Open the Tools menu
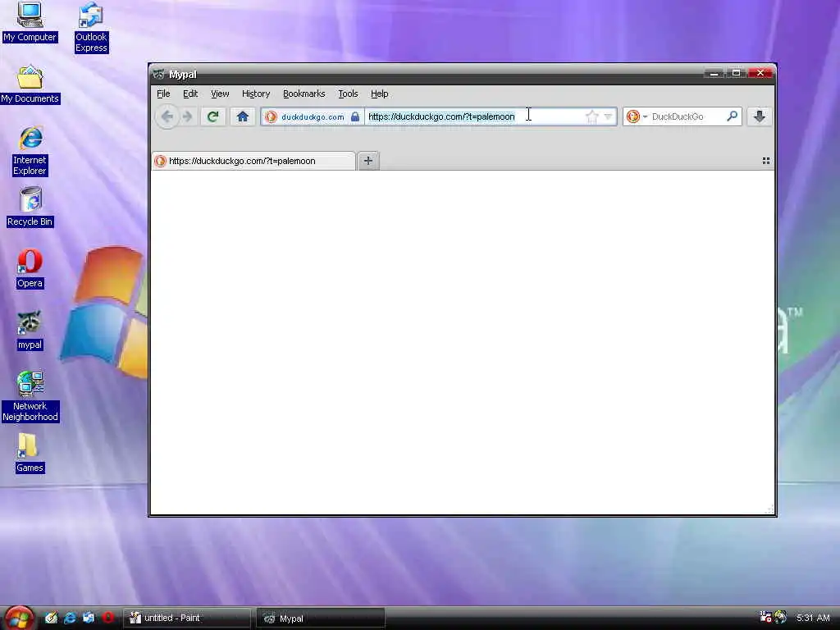Screen dimensions: 840x630 point(348,94)
